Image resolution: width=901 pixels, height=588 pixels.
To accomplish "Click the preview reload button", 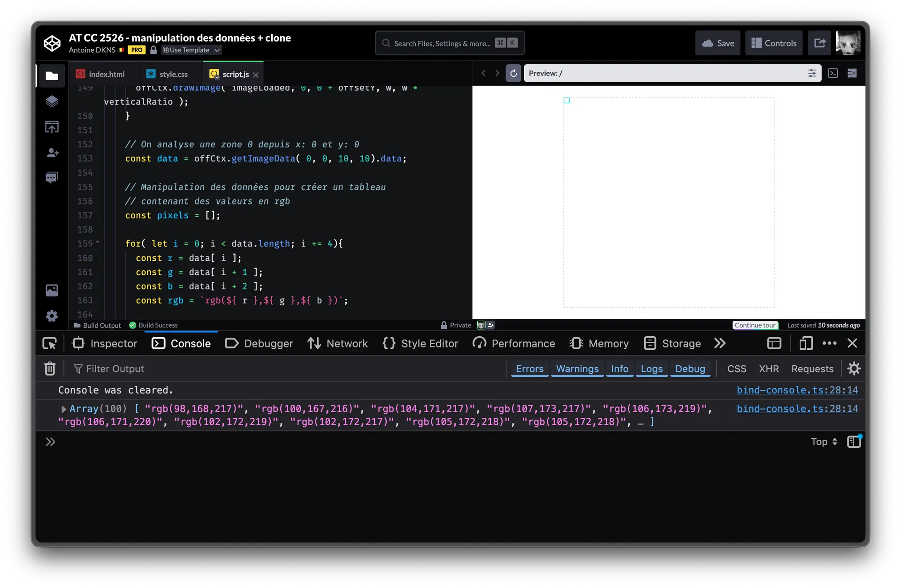I will pyautogui.click(x=513, y=73).
